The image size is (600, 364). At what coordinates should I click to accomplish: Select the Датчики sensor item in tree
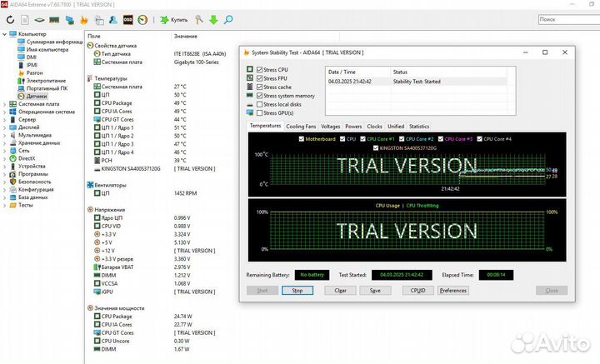click(36, 96)
